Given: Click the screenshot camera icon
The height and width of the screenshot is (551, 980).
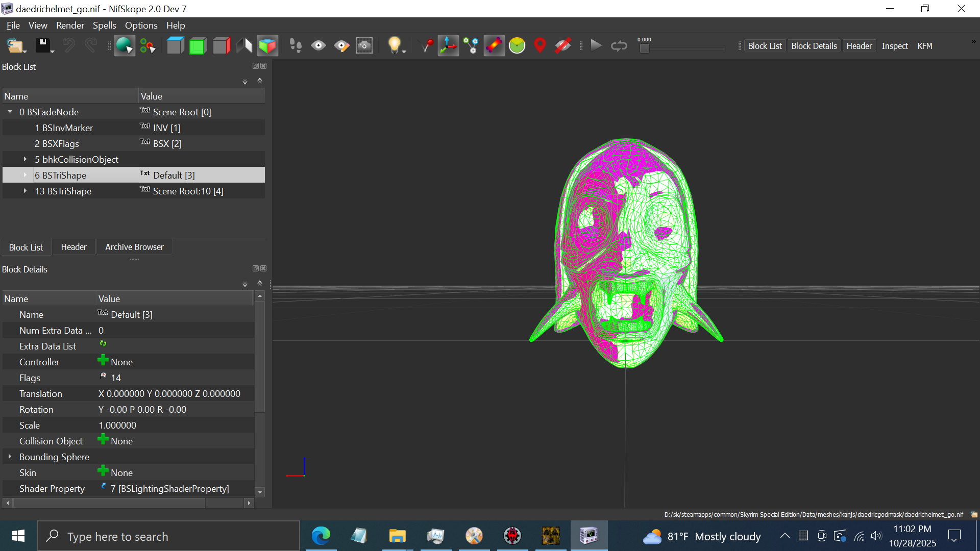Looking at the screenshot, I should [364, 46].
